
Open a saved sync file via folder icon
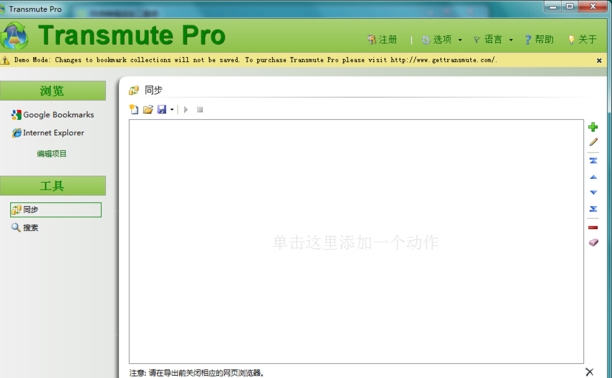tap(148, 110)
